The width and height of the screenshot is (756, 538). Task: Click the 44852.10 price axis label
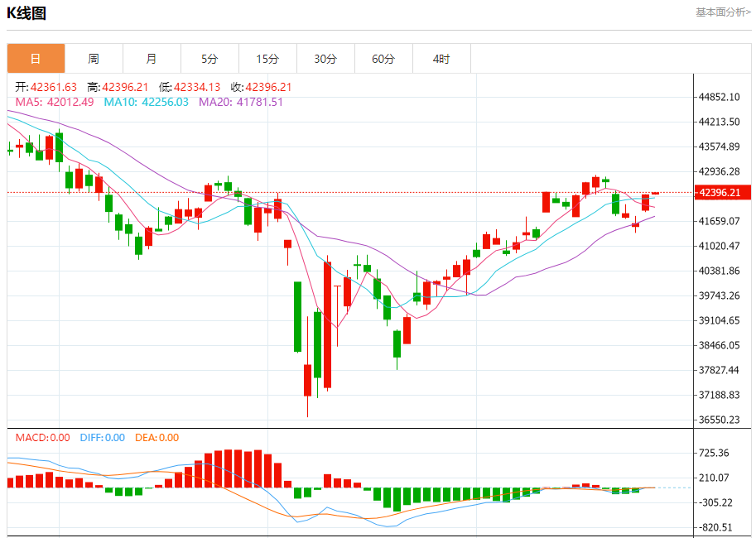click(x=720, y=97)
